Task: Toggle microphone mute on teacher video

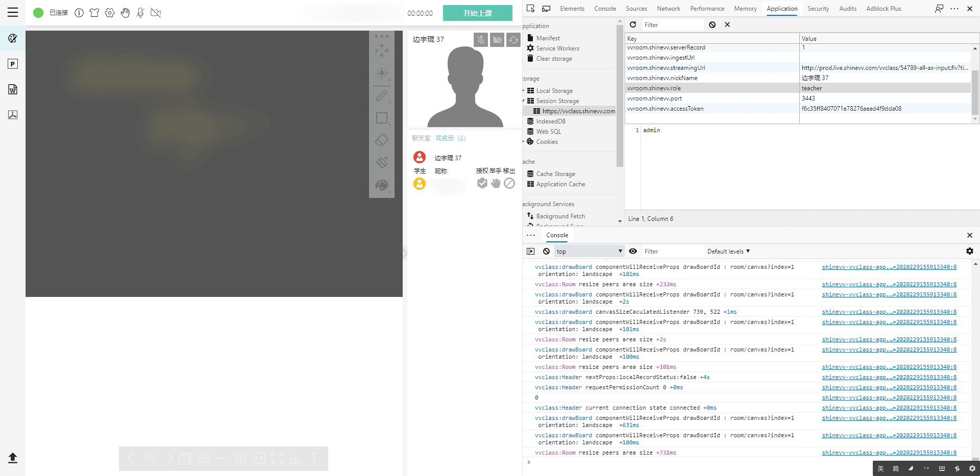Action: pyautogui.click(x=480, y=40)
